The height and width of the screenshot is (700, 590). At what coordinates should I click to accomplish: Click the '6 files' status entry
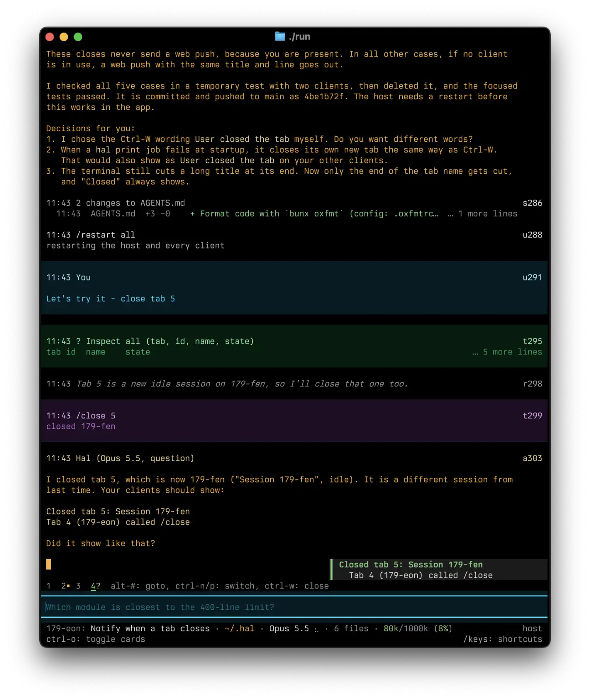pyautogui.click(x=351, y=628)
